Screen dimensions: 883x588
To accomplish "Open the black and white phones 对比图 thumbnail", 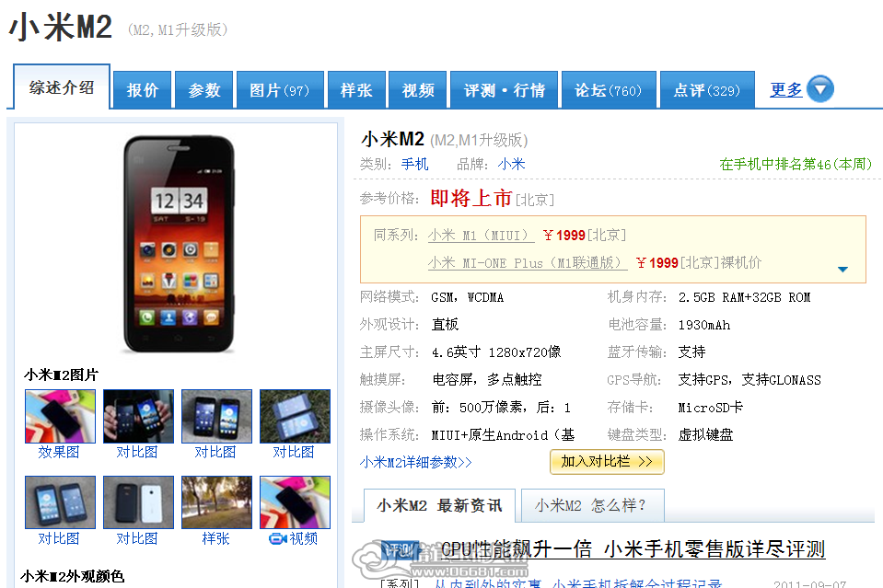I will pos(138,502).
